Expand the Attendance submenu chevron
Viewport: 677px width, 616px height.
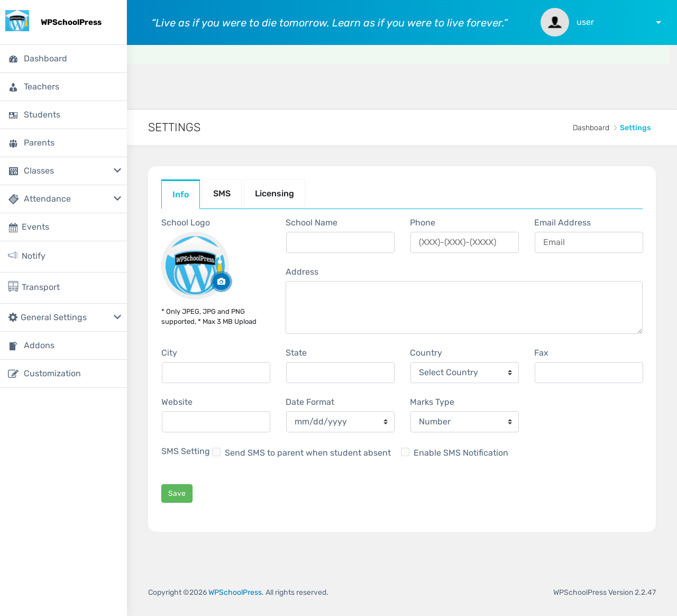tap(117, 198)
